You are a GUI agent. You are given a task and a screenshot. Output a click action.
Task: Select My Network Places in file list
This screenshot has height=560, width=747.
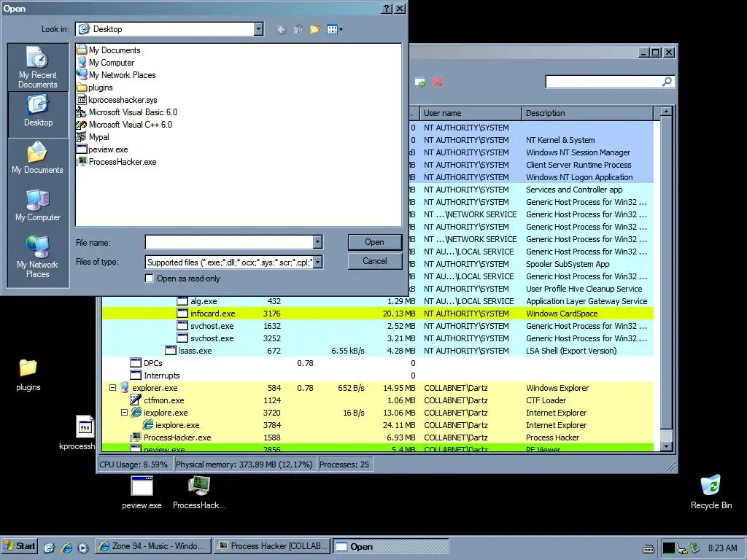(116, 75)
